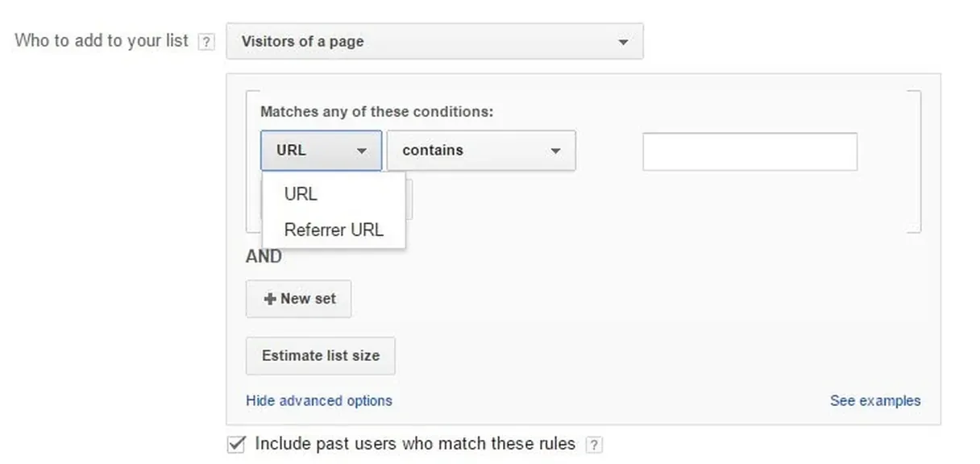Click help icon next to "Include past users"
Image resolution: width=980 pixels, height=464 pixels.
[594, 445]
